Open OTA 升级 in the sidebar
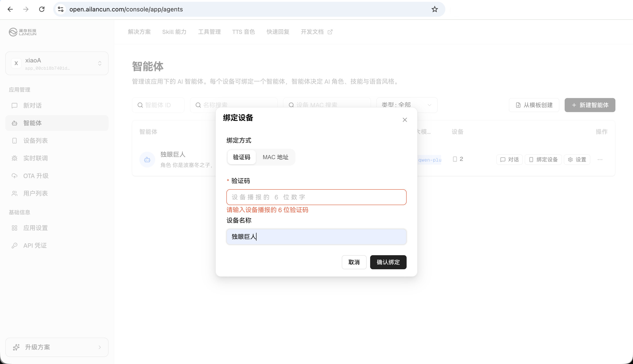 click(x=57, y=176)
